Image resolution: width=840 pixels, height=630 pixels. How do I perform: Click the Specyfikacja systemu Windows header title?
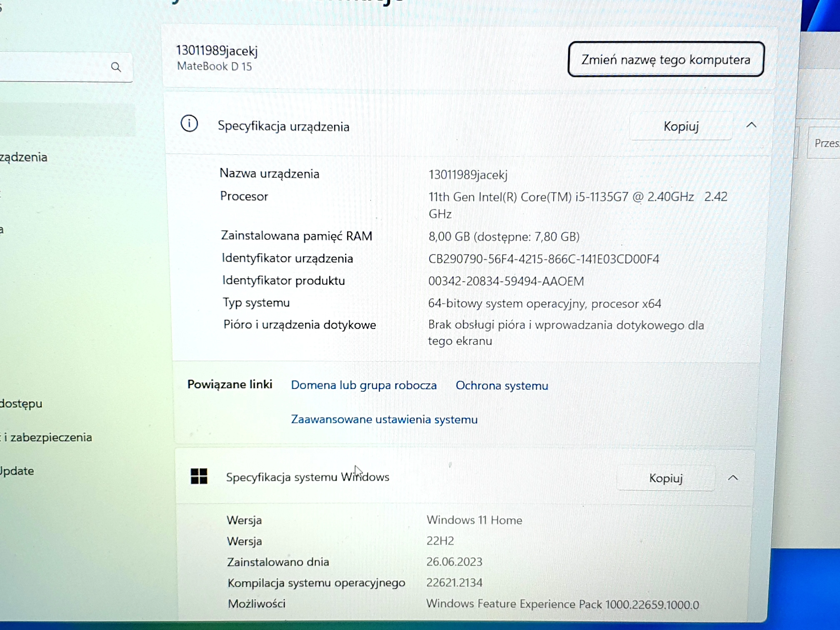(307, 477)
